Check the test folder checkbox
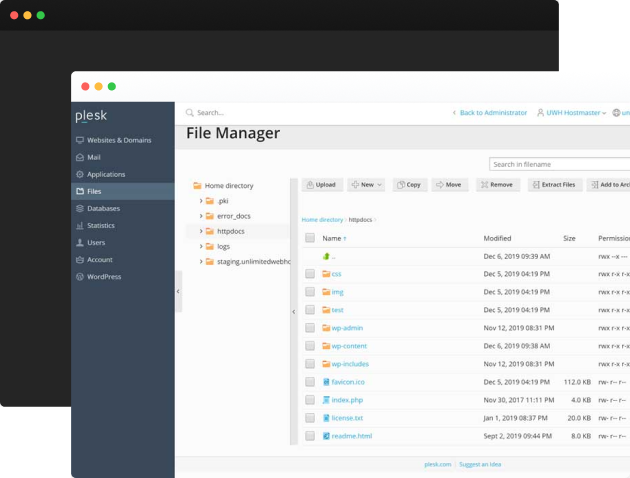 (x=310, y=310)
